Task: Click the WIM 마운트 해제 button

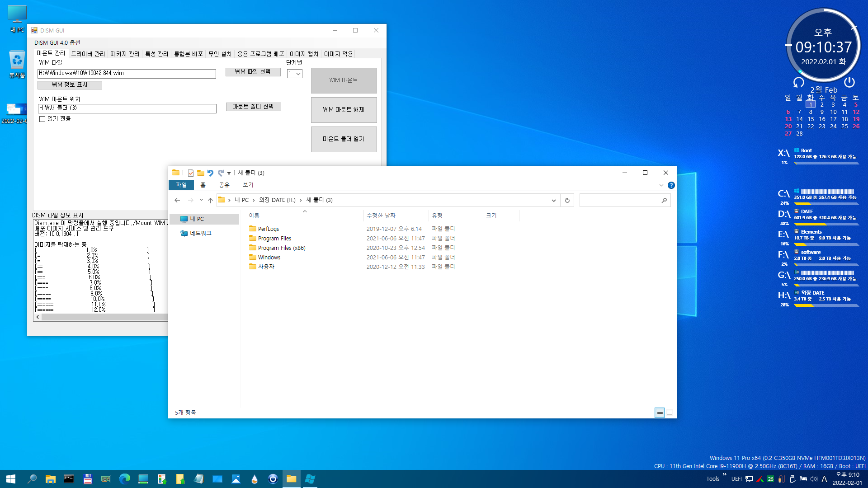Action: point(344,110)
